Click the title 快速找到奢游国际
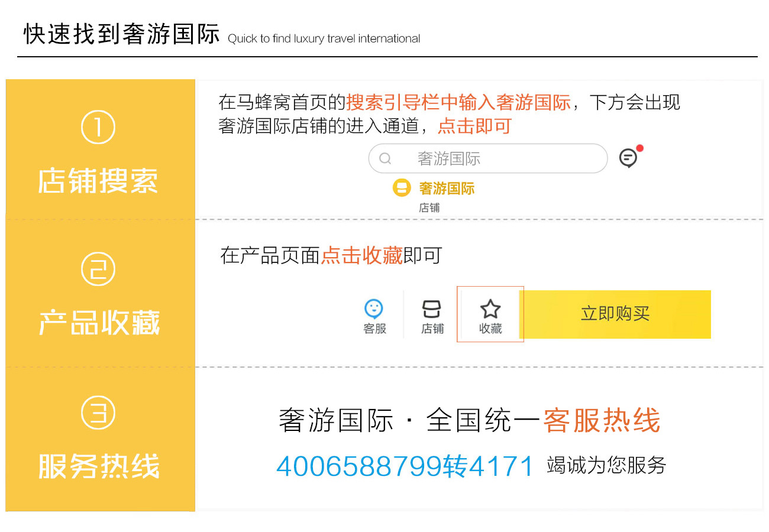The width and height of the screenshot is (769, 532). (121, 34)
